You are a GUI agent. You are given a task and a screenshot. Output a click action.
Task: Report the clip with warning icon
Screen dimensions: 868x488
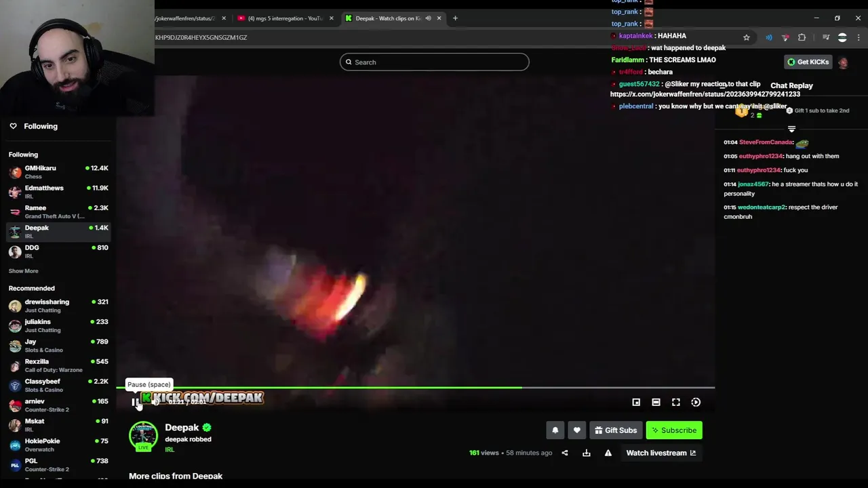pos(608,453)
